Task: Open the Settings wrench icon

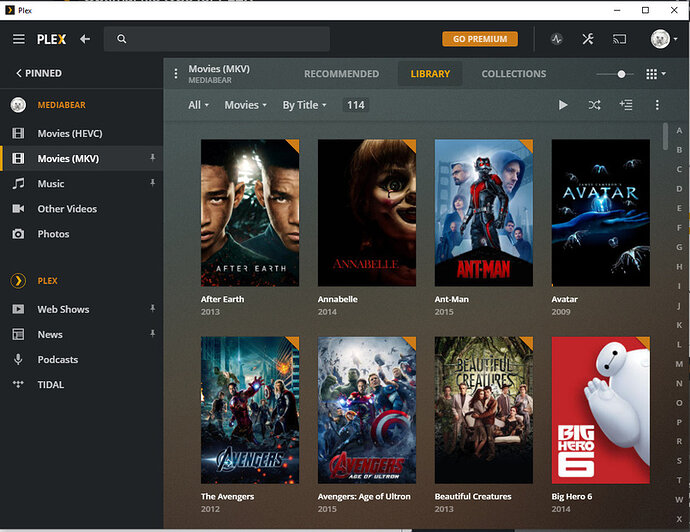Action: pyautogui.click(x=588, y=39)
